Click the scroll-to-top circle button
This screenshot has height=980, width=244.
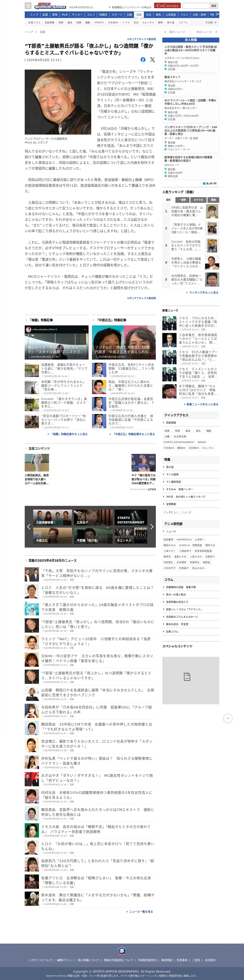pyautogui.click(x=228, y=718)
